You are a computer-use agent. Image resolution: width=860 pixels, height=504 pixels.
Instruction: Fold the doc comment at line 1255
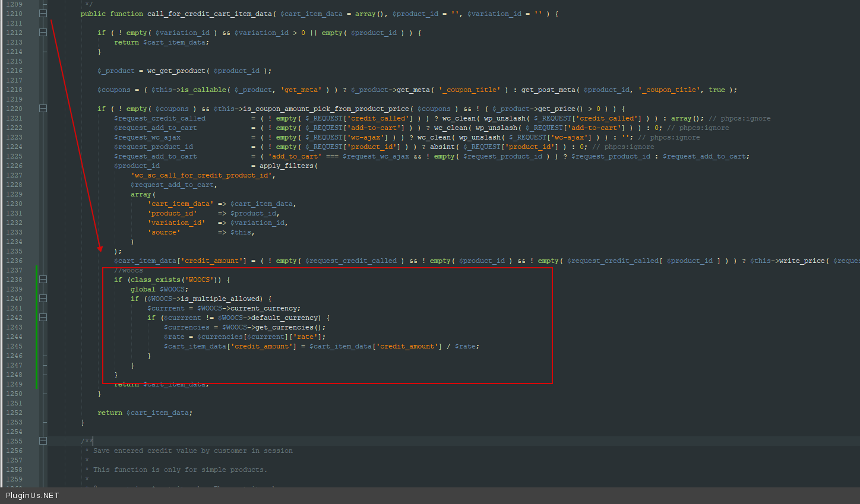pos(43,441)
